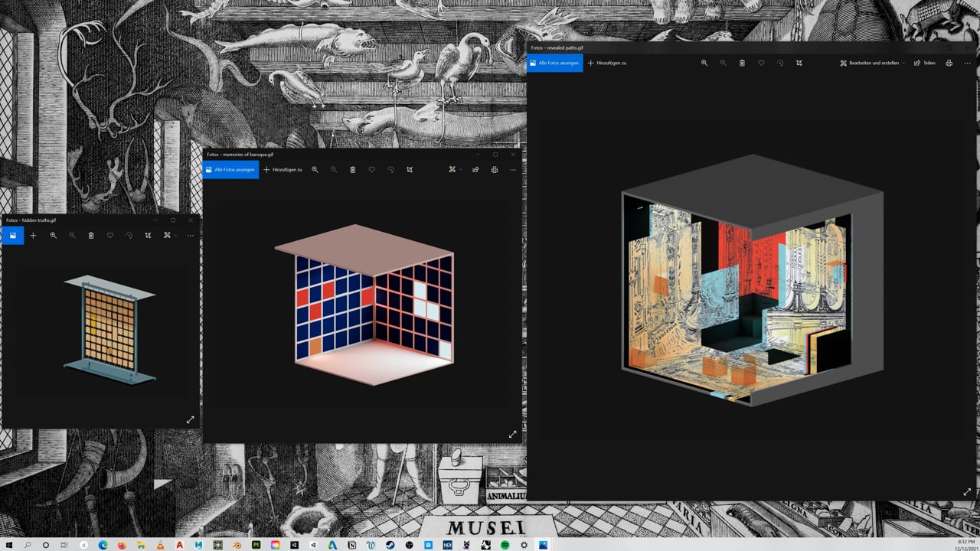Click zoom in icon in revealed paths window
The height and width of the screenshot is (551, 980).
pyautogui.click(x=704, y=63)
